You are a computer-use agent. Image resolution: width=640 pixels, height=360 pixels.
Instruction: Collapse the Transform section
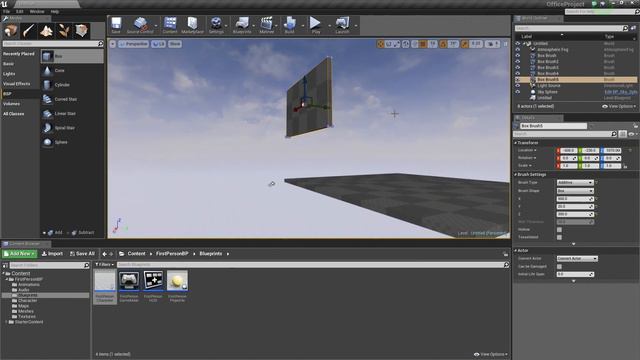click(516, 143)
